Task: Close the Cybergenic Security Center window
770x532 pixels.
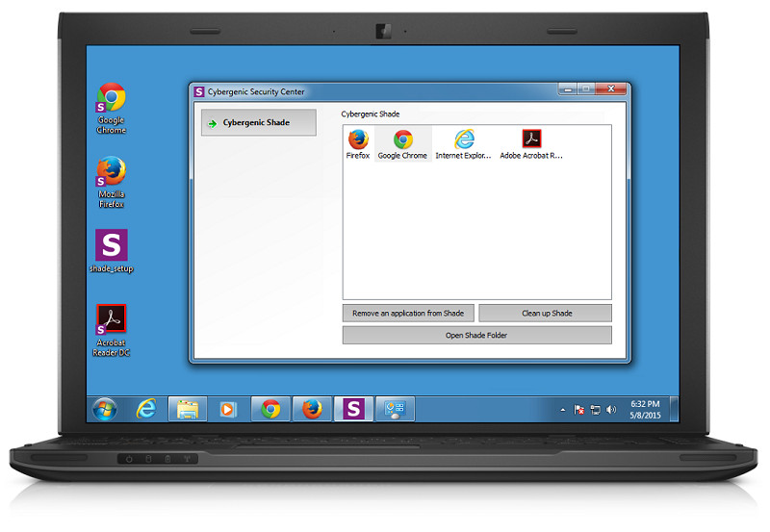Action: 611,89
